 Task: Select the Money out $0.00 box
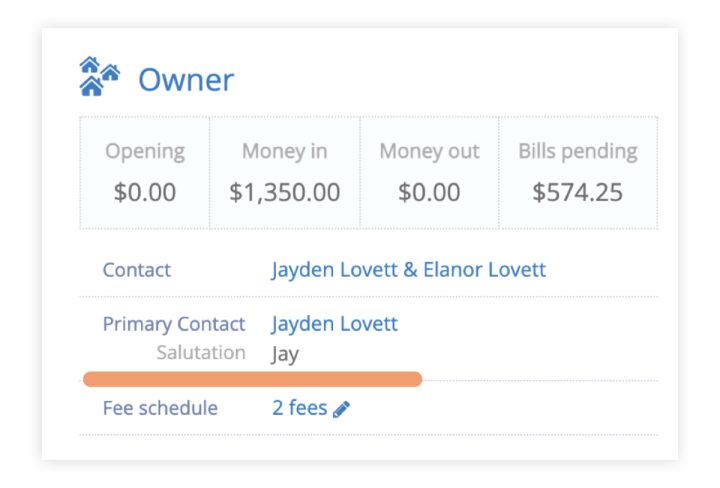[429, 173]
